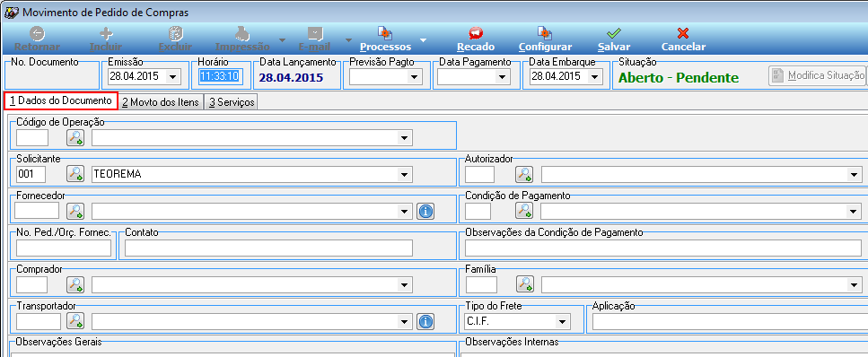Image resolution: width=868 pixels, height=357 pixels.
Task: Open the Fornecedor search icon
Action: click(75, 211)
